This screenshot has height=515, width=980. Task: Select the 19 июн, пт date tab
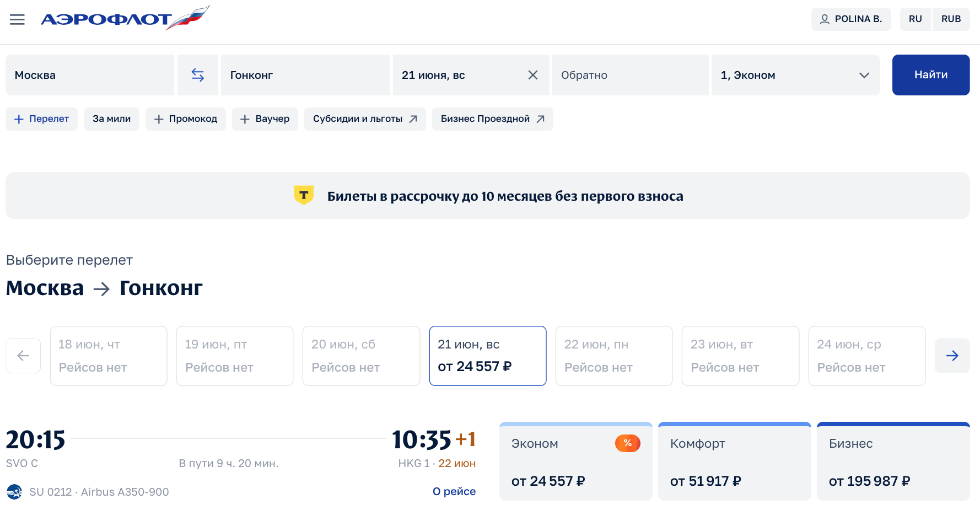tap(235, 356)
